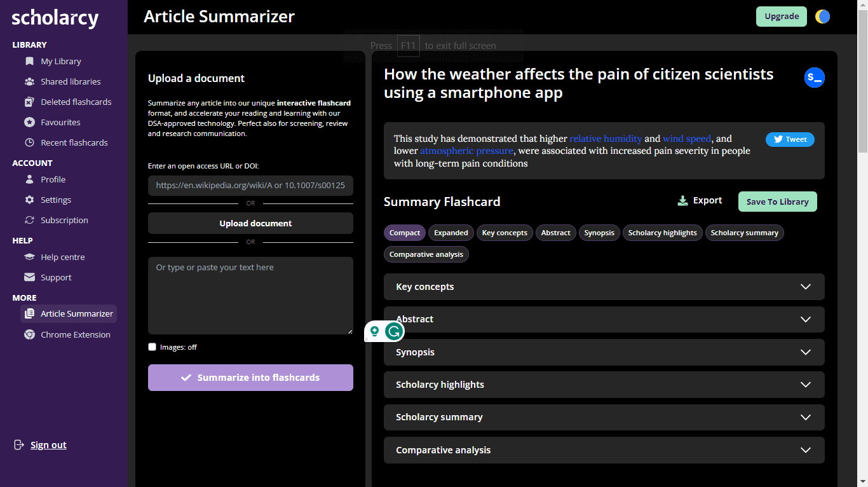Click the URL or DOI input field
Screen dimensions: 868x487
click(250, 186)
